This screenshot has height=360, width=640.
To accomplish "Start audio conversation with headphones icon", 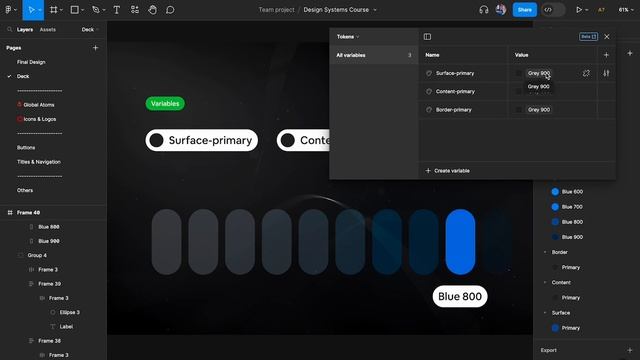I will (x=484, y=10).
